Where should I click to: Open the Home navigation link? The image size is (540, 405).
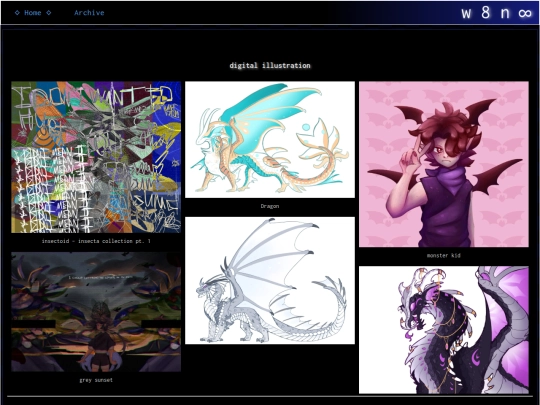point(33,13)
